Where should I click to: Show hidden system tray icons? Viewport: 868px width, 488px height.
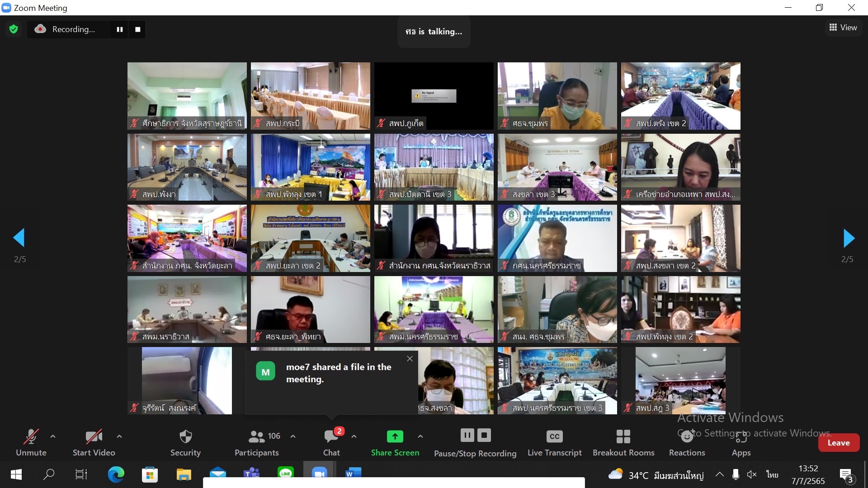tap(719, 474)
